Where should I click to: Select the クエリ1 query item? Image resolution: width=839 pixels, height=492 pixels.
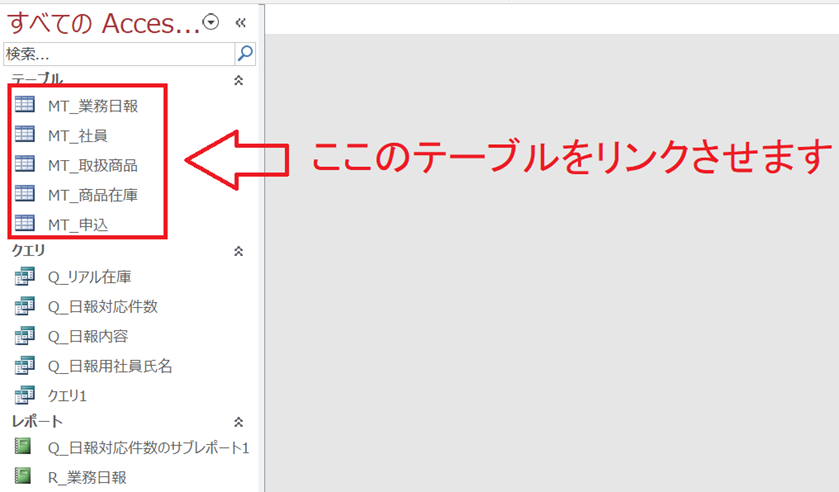coord(70,395)
